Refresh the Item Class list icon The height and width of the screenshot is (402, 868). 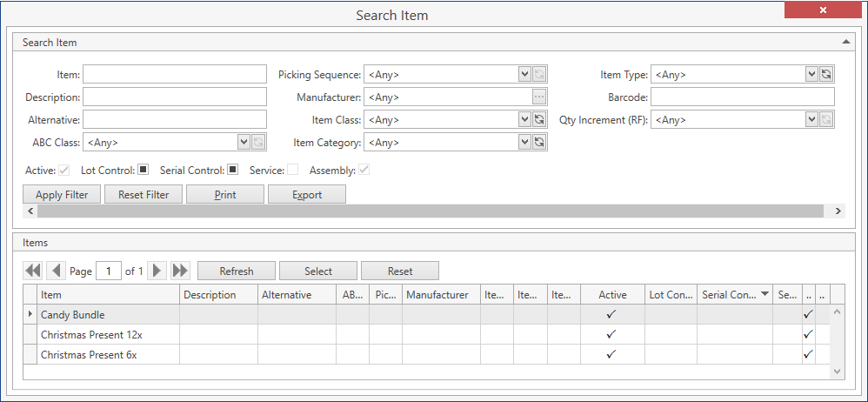coord(539,119)
